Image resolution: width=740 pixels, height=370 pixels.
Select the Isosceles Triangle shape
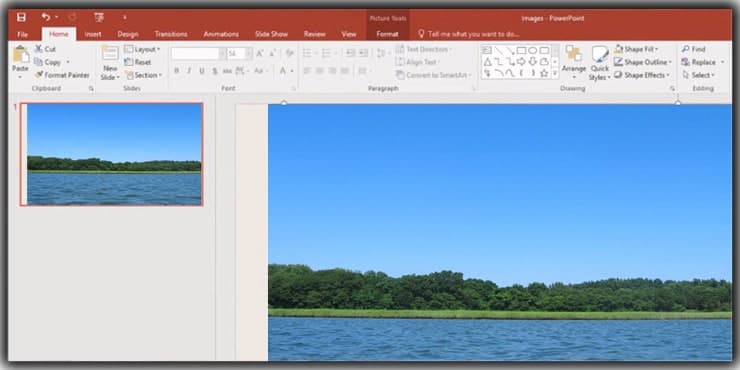[488, 62]
